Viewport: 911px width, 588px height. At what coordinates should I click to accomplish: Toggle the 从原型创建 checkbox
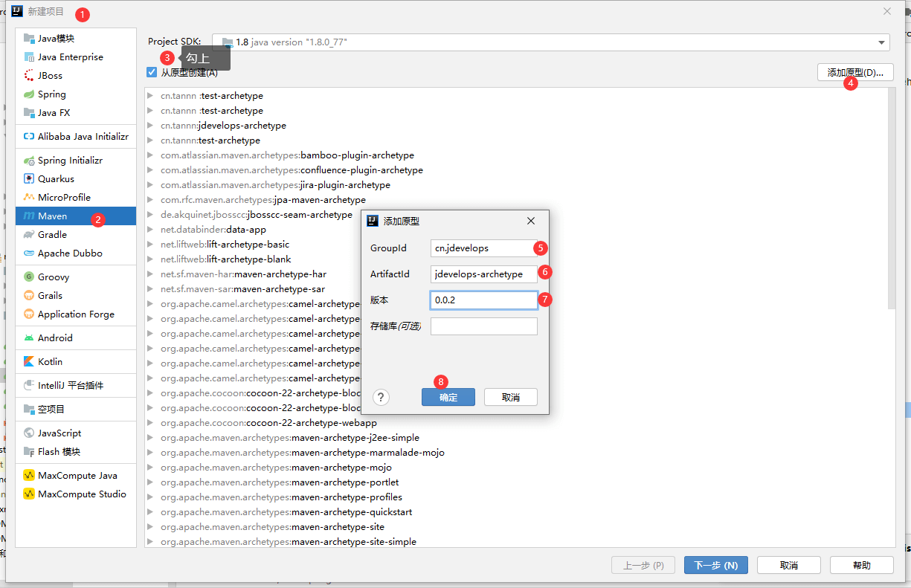(152, 72)
